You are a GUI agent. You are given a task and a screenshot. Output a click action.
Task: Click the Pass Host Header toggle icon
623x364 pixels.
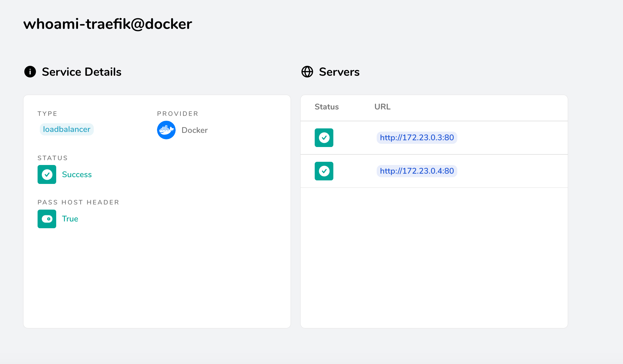47,219
